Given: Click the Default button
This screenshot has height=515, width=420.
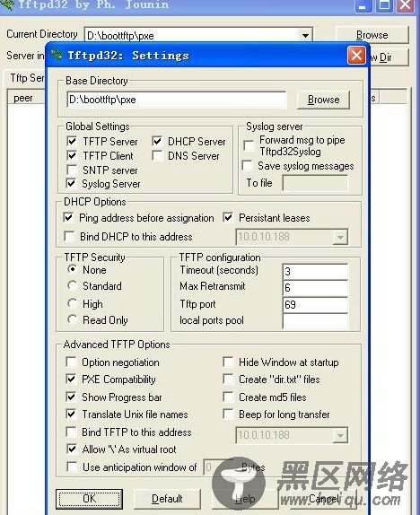Looking at the screenshot, I should pos(167,499).
